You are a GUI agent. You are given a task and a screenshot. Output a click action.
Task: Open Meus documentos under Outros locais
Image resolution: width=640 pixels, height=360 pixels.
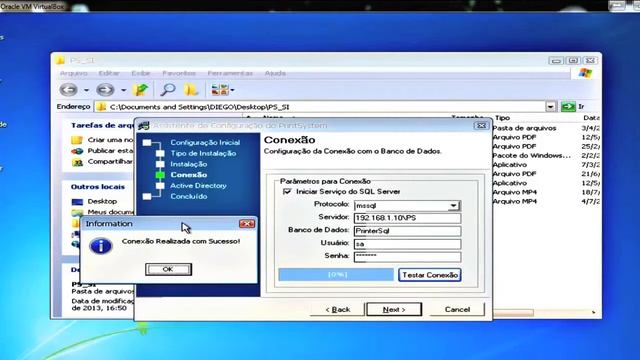[x=110, y=212]
